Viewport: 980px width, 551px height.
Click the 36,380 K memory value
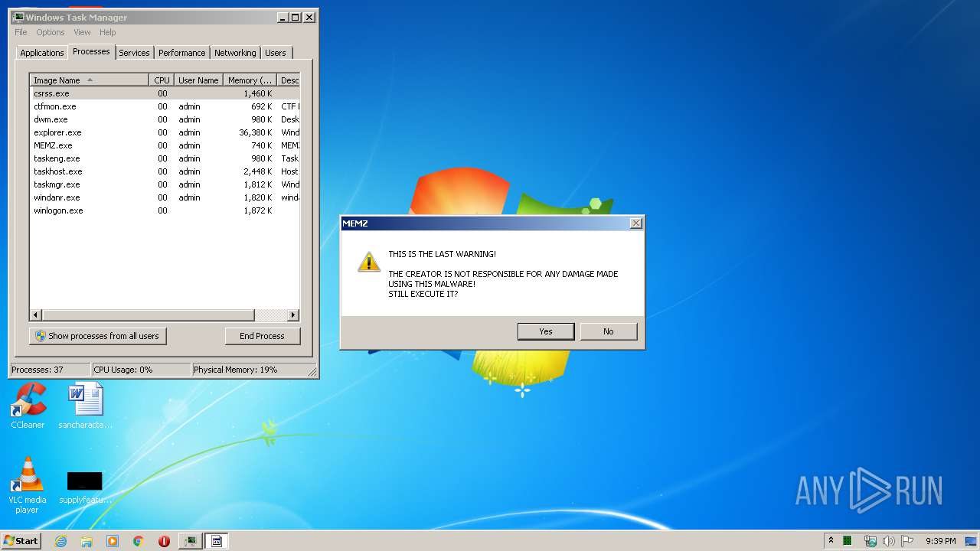pos(256,132)
